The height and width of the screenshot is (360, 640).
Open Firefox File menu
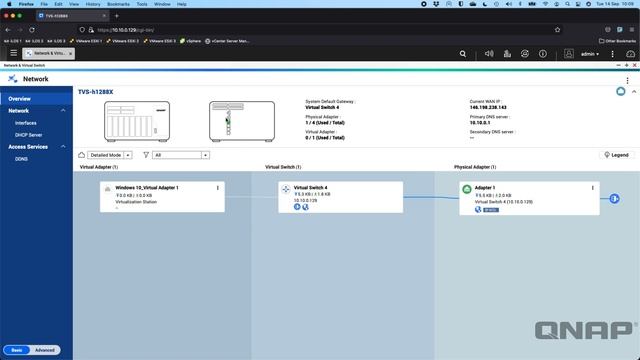click(x=44, y=4)
